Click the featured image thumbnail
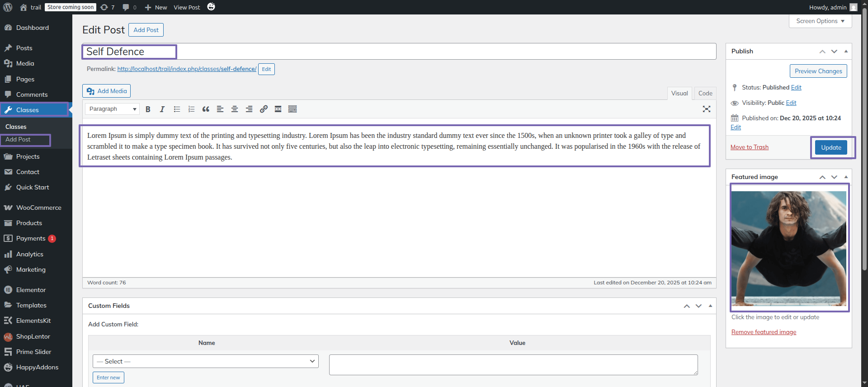 coord(789,248)
